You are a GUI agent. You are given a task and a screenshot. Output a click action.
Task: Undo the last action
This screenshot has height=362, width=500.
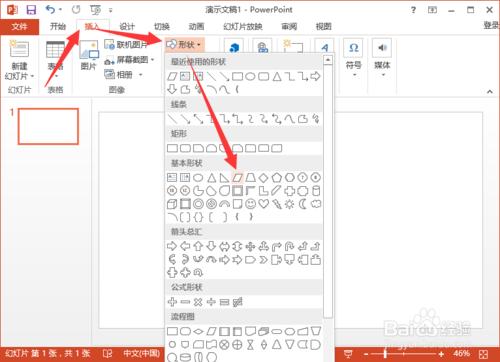pos(51,10)
